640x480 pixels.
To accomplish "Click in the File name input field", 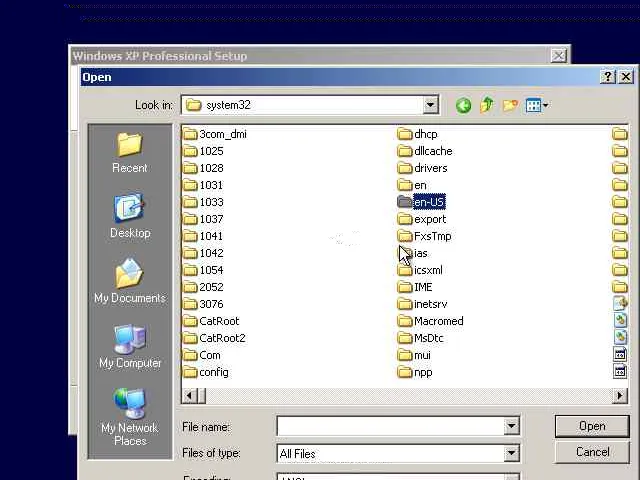I will point(390,426).
